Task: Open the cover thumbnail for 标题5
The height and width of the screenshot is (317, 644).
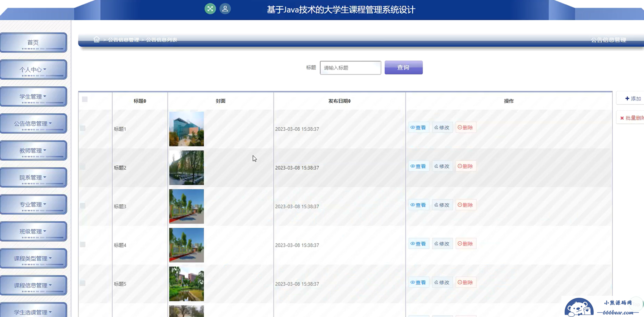Action: pyautogui.click(x=187, y=284)
